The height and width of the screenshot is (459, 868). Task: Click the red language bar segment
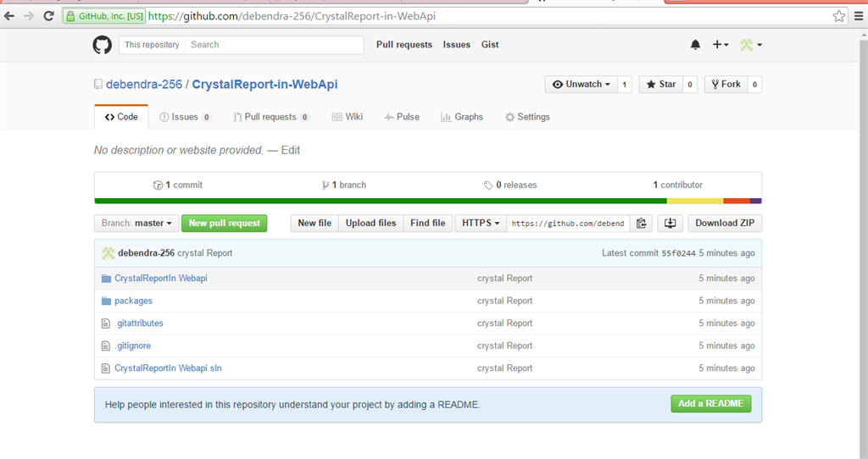pyautogui.click(x=737, y=202)
